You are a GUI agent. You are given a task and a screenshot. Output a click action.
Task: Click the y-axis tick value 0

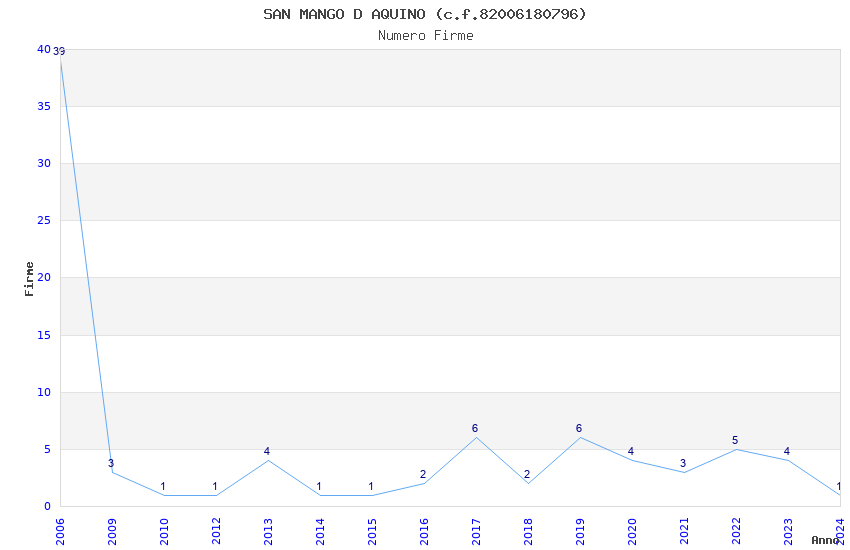(x=47, y=507)
